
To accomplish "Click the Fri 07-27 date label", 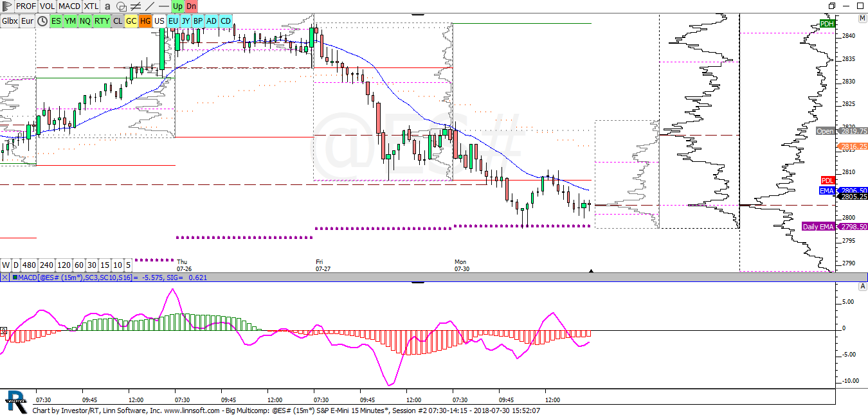I will coord(323,265).
